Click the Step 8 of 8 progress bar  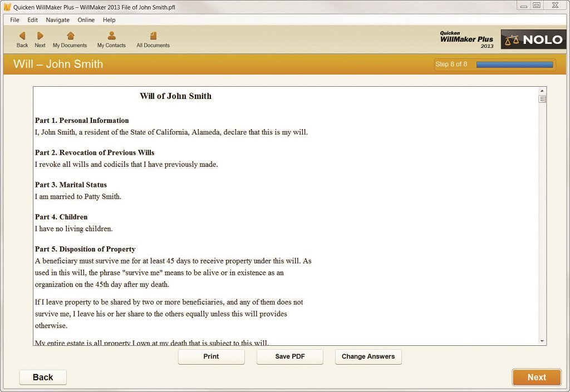[514, 64]
